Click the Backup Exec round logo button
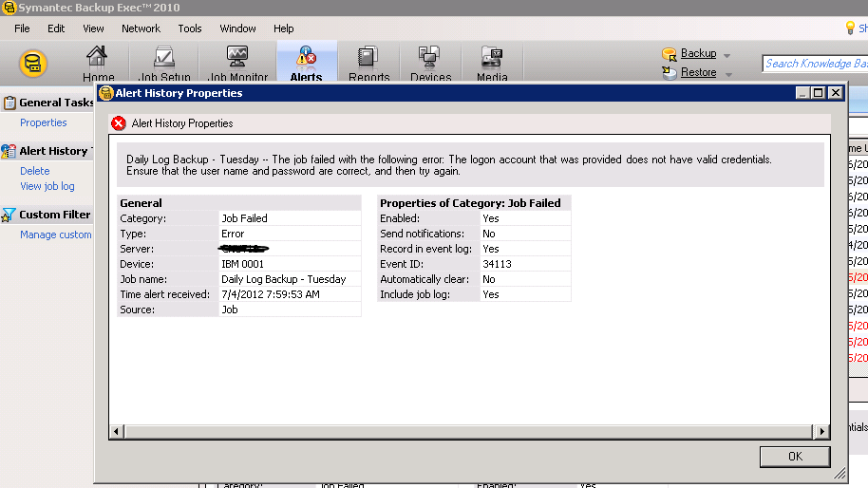 point(32,63)
